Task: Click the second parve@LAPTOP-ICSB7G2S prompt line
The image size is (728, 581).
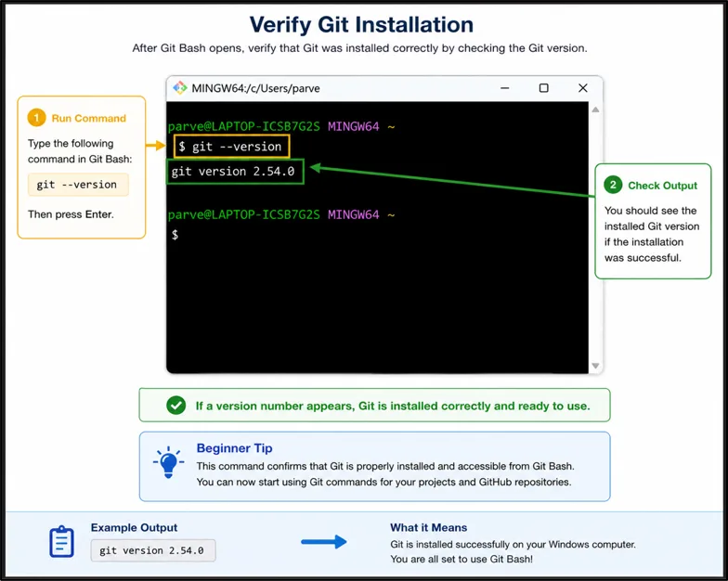Action: click(281, 214)
